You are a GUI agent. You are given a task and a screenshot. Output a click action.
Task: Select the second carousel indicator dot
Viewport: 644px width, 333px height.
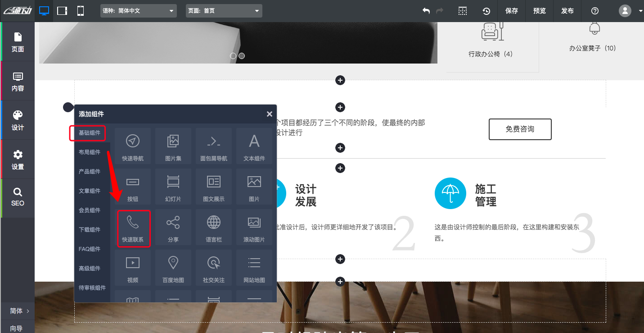tap(242, 55)
